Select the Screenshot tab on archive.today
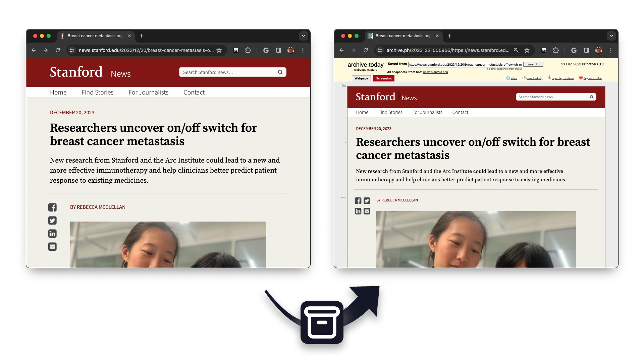 [x=383, y=78]
